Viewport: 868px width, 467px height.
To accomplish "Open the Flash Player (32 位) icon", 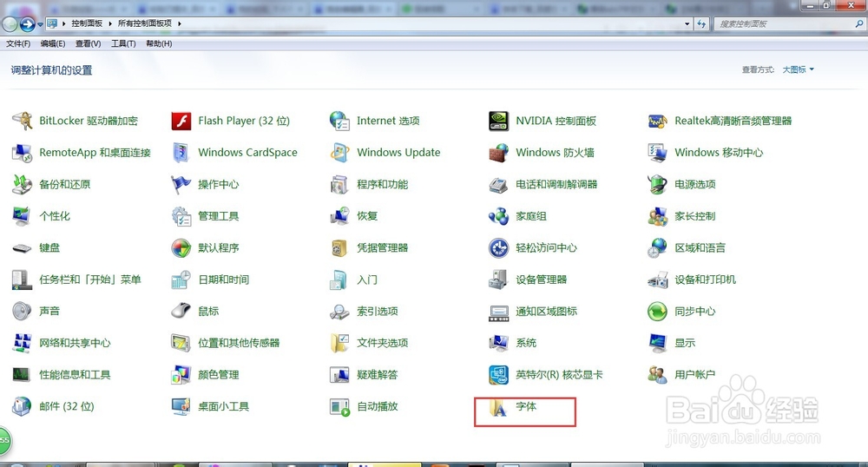I will [181, 121].
